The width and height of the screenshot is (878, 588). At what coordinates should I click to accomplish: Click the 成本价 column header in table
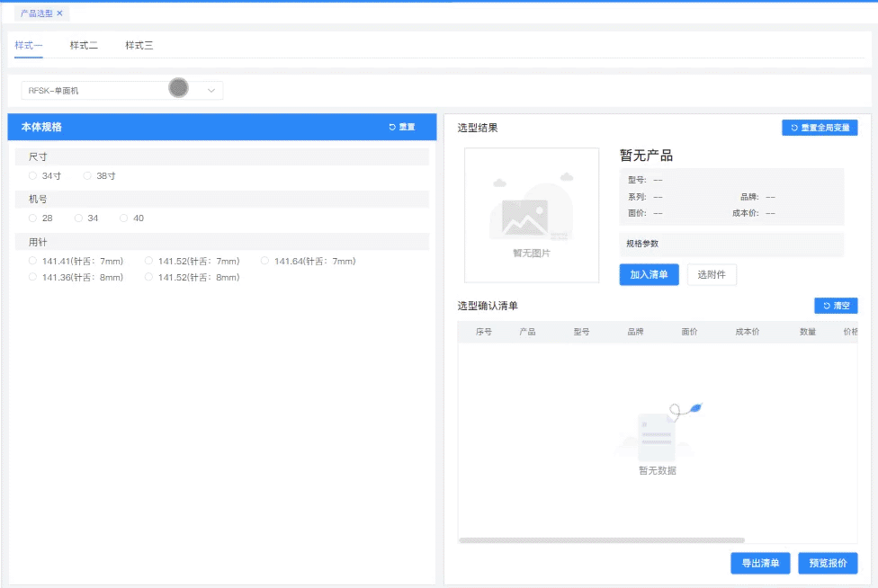tap(747, 332)
